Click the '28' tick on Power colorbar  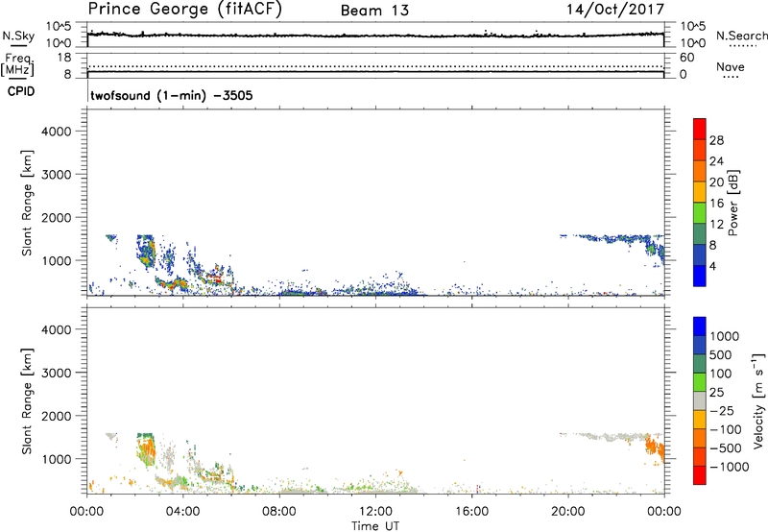click(x=716, y=140)
